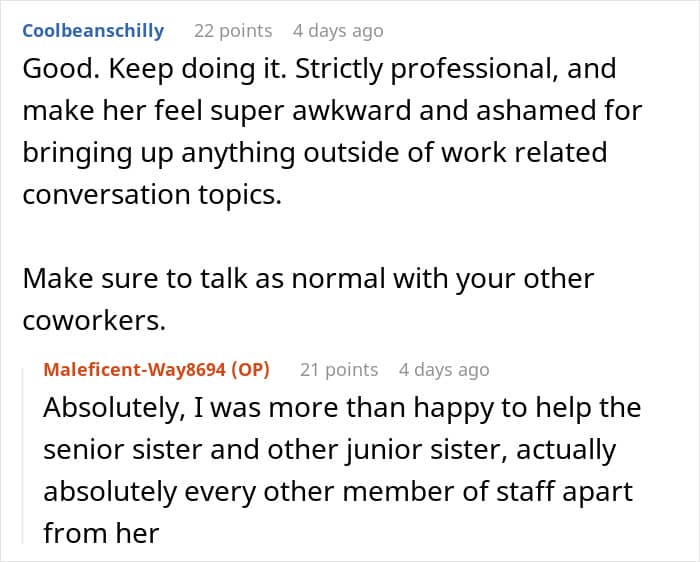700x562 pixels.
Task: Click the blank gap between the comment paragraphs
Action: coord(312,237)
